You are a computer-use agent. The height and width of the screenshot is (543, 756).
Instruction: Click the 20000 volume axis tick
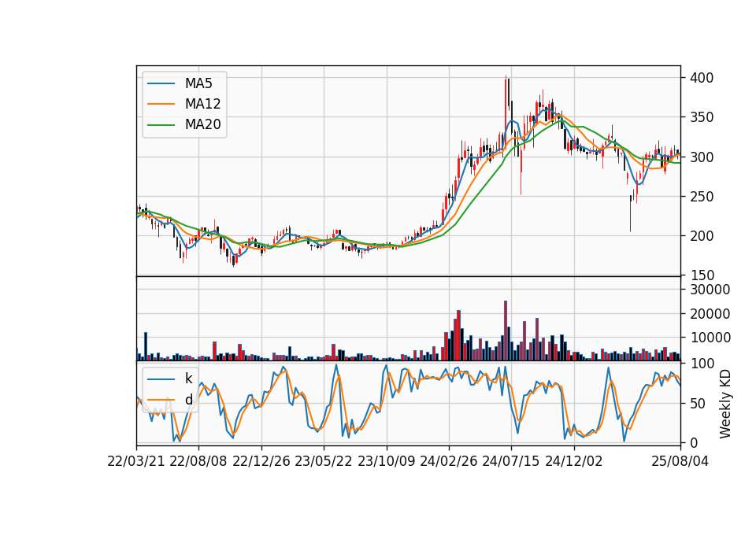710,314
